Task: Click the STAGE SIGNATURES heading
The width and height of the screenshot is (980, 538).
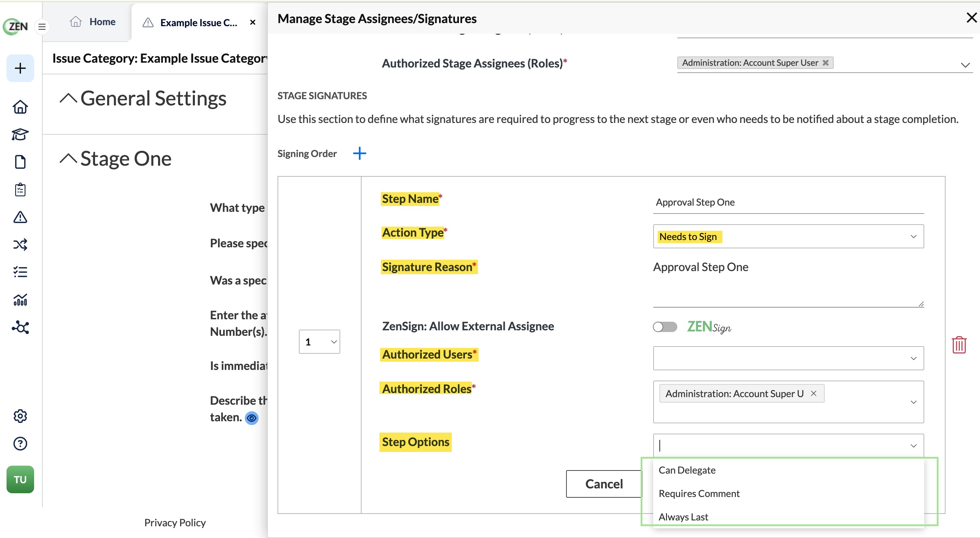Action: (322, 96)
